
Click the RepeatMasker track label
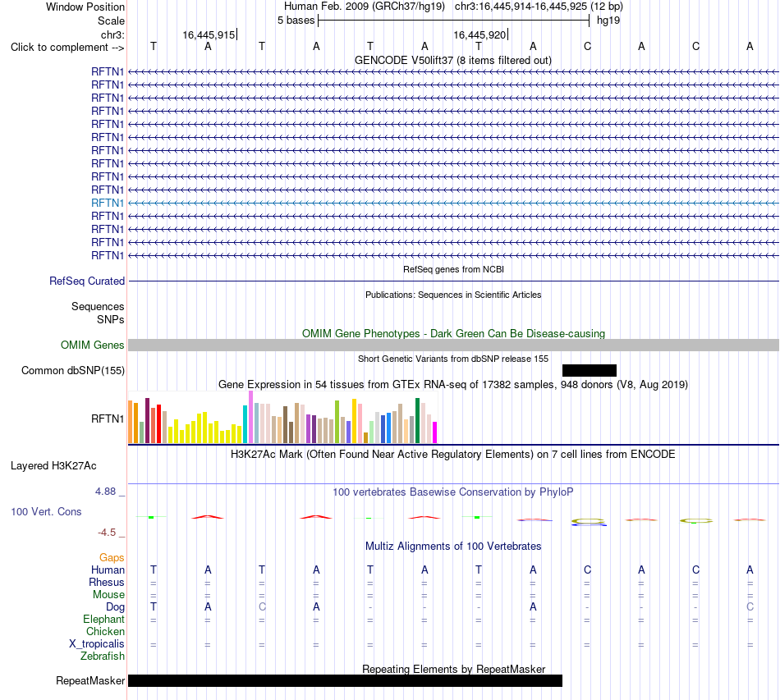pyautogui.click(x=90, y=680)
